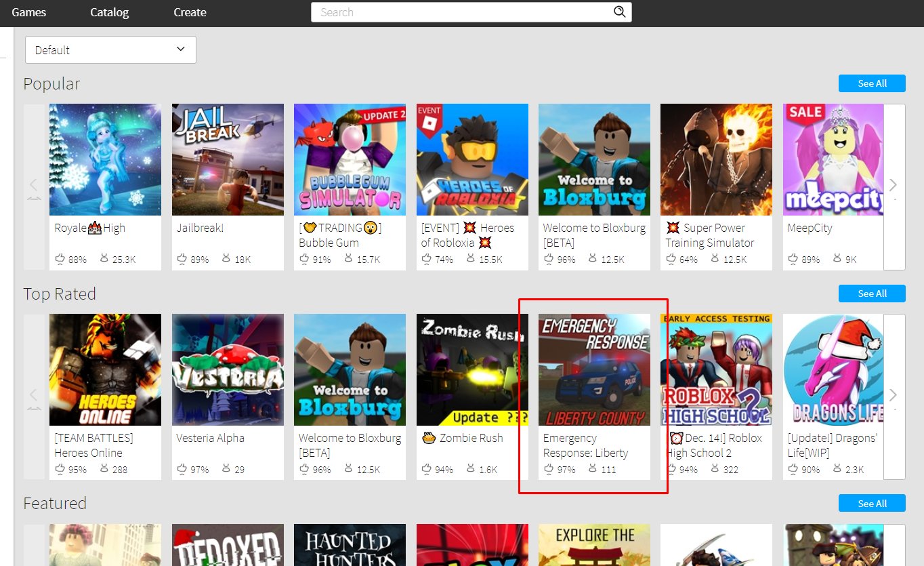924x566 pixels.
Task: Click the players icon on Dragons' Life
Action: tap(837, 469)
